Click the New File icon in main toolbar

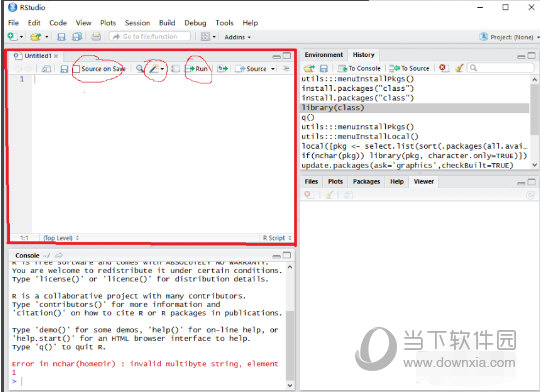12,36
